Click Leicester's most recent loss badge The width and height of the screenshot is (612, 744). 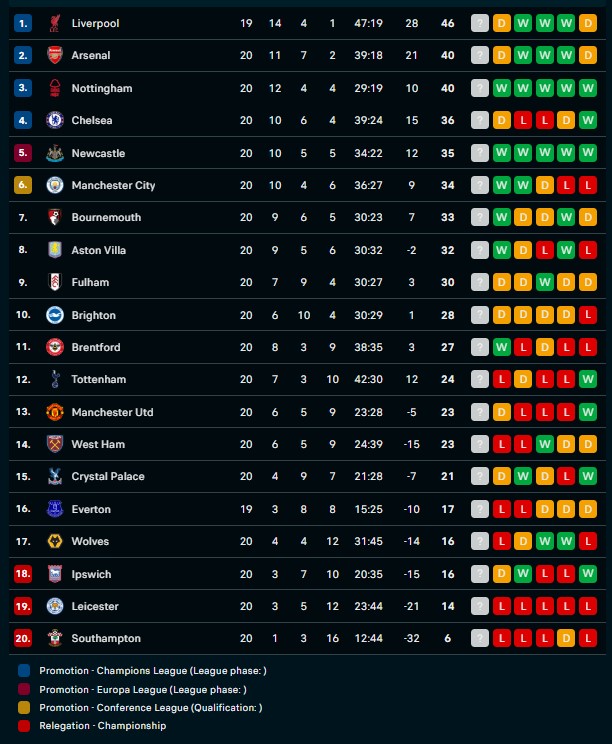click(501, 606)
